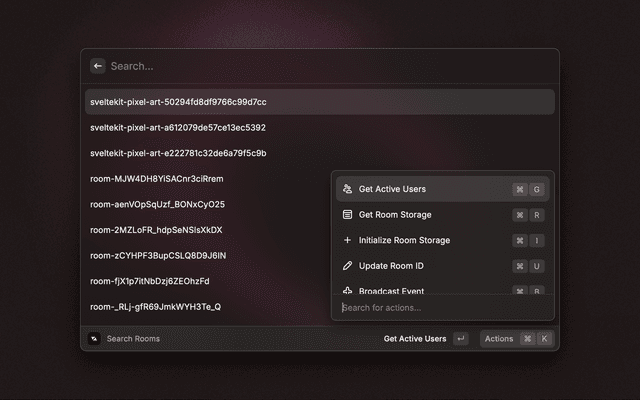The image size is (640, 400).
Task: Click the Get Active Users people icon
Action: point(347,189)
